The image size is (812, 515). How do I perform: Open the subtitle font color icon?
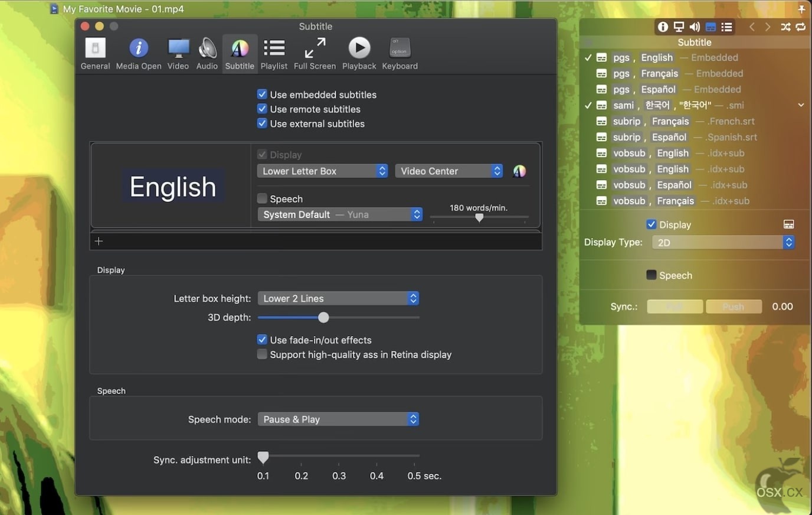[x=519, y=171]
